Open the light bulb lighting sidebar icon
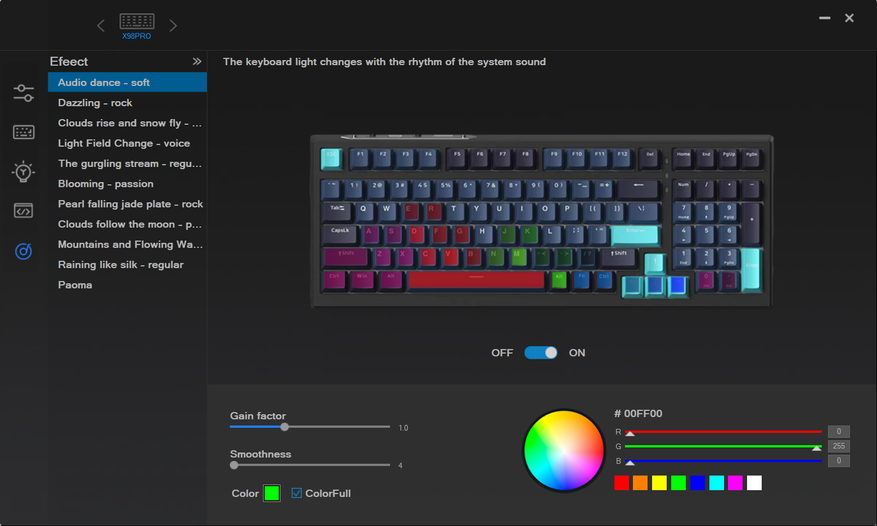The height and width of the screenshot is (526, 877). point(23,172)
